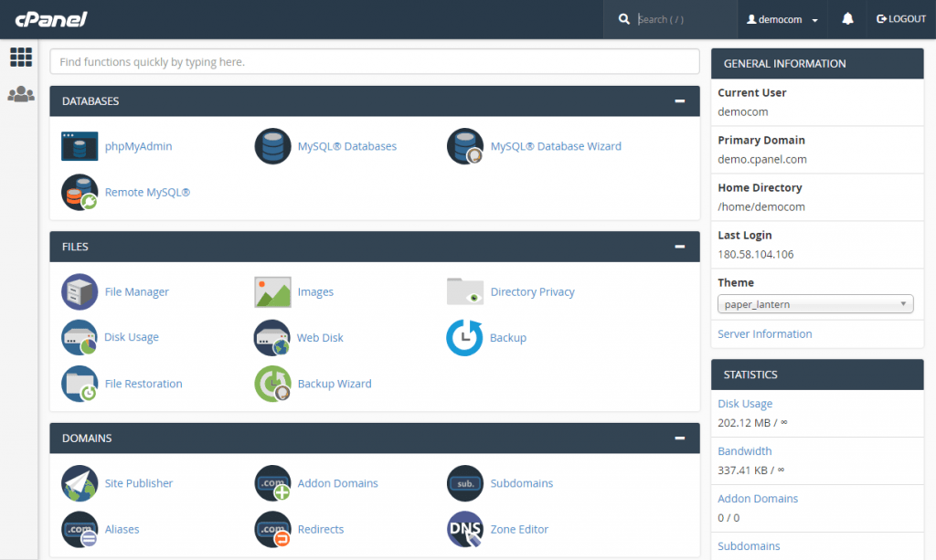The image size is (936, 560).
Task: Open the Site Publisher paper plane icon
Action: (80, 483)
